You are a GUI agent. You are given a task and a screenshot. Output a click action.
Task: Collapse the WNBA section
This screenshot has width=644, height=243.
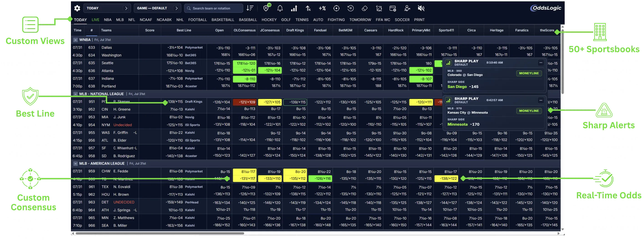pyautogui.click(x=75, y=40)
